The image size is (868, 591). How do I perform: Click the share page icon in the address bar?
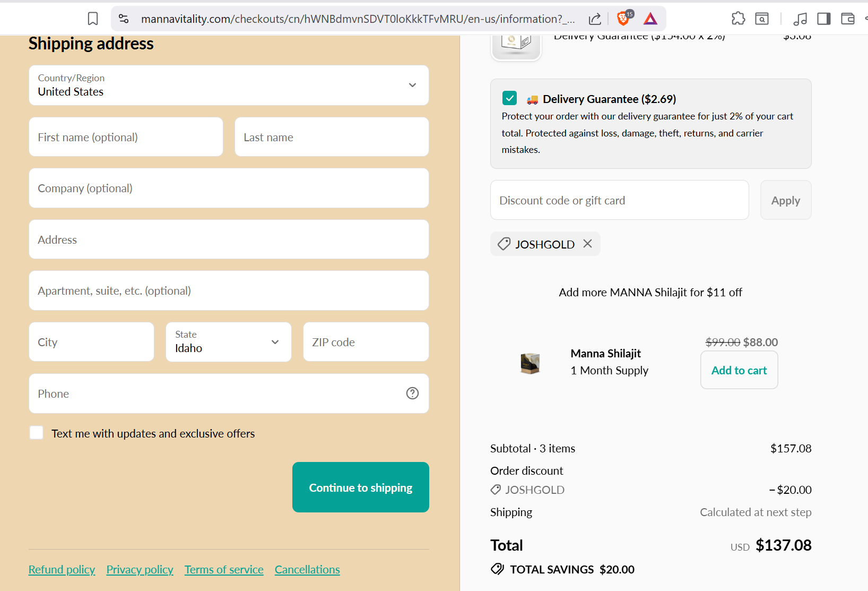(595, 19)
